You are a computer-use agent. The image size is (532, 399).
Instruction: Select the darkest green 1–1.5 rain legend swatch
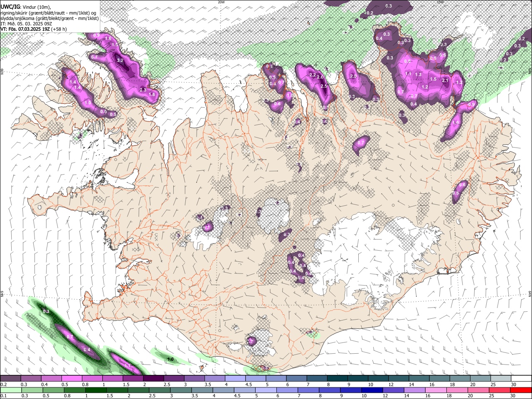[x=96, y=390]
